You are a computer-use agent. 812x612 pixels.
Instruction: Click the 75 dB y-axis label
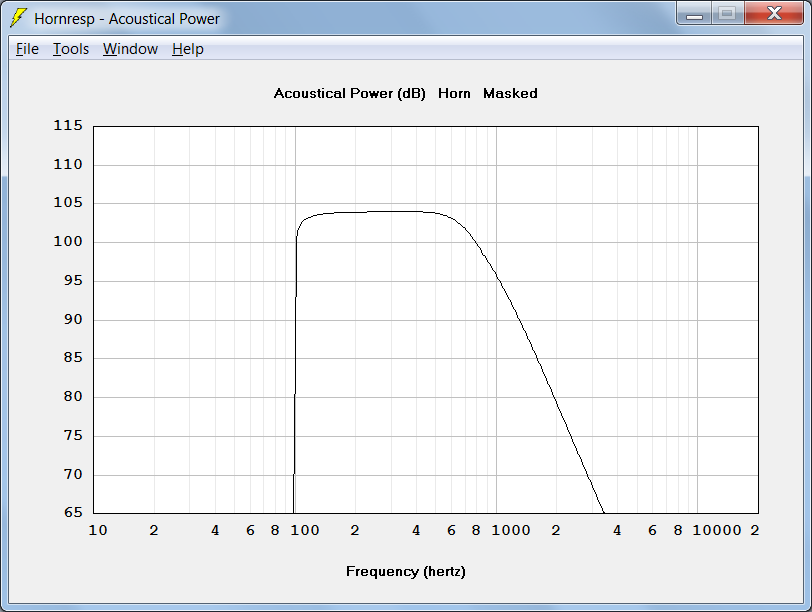[73, 435]
